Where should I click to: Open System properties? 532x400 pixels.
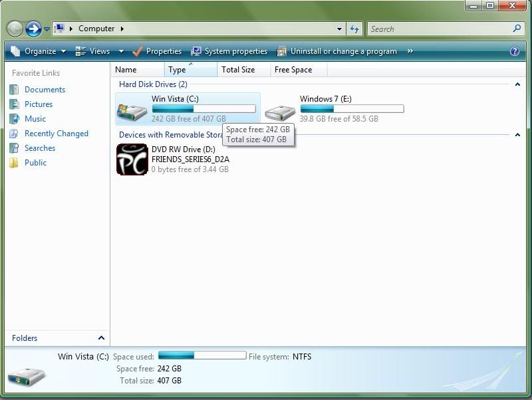click(x=229, y=51)
